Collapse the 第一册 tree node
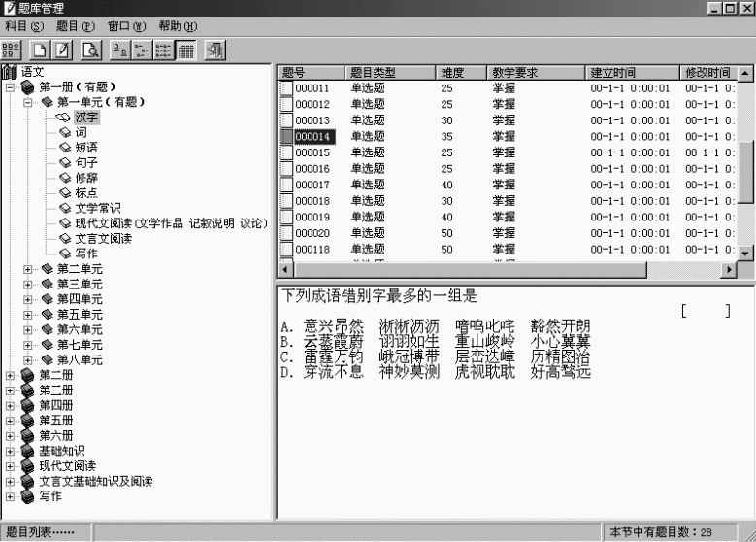This screenshot has width=756, height=542. pos(10,86)
